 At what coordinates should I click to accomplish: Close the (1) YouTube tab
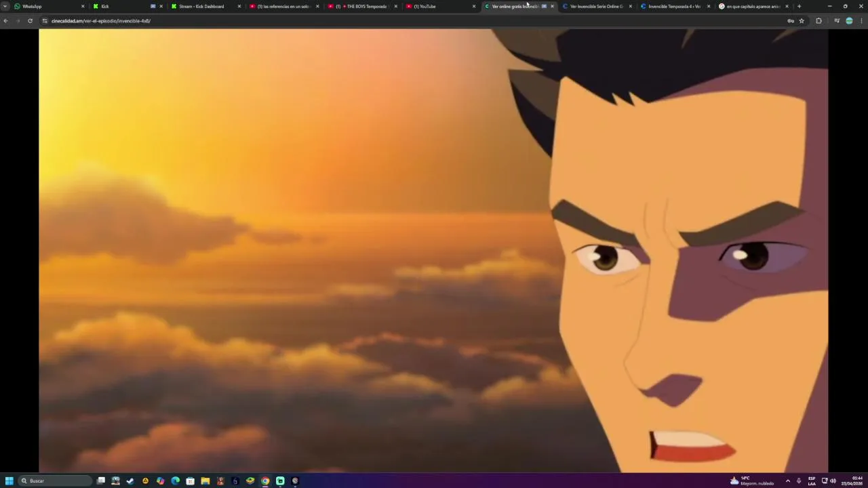click(x=474, y=6)
